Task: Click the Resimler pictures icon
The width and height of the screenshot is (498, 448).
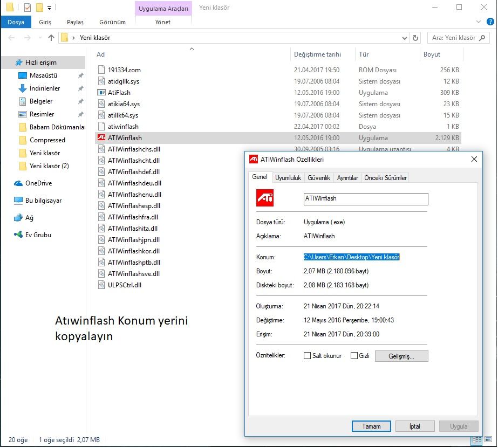Action: click(x=23, y=114)
